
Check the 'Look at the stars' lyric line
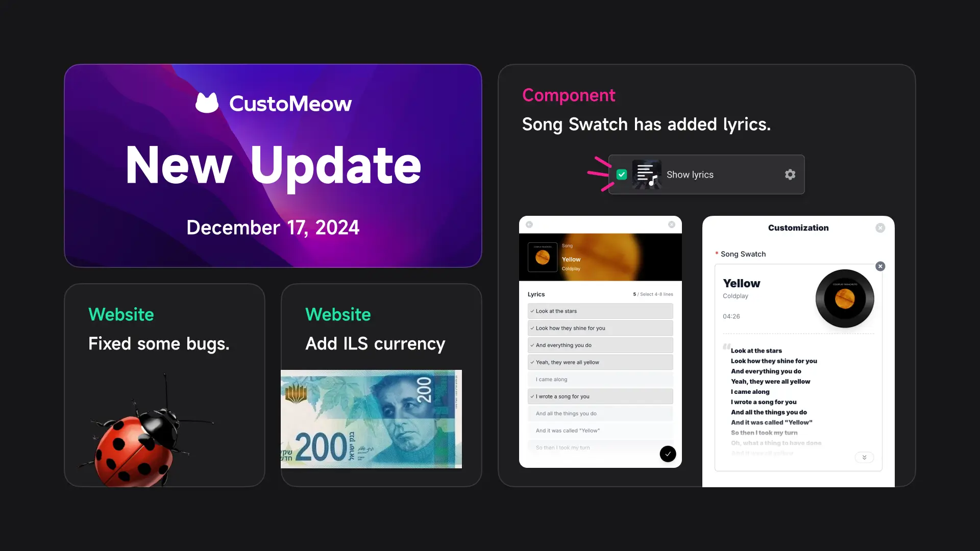click(599, 311)
